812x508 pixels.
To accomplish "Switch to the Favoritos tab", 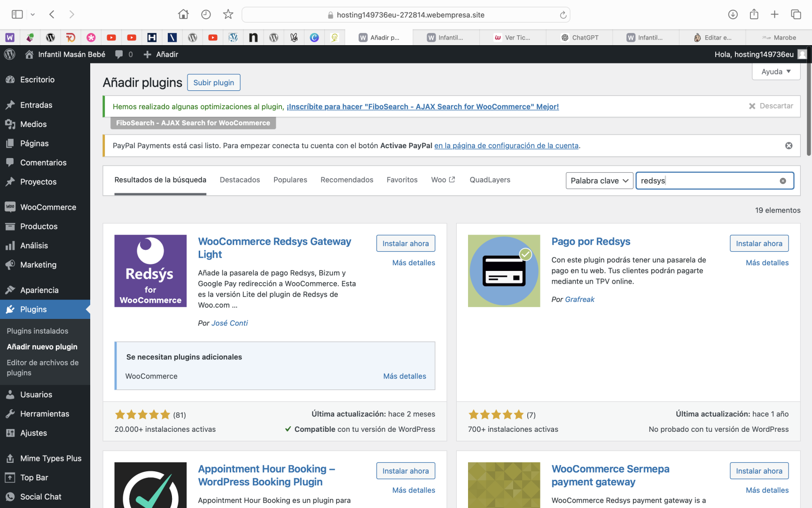I will 402,180.
